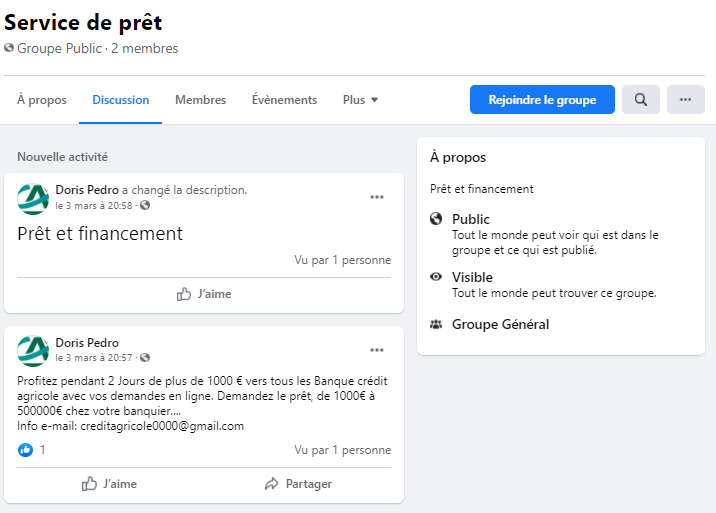Click Doris Pedro's avatar on first post
Screen dimensions: 716x513
(33, 198)
